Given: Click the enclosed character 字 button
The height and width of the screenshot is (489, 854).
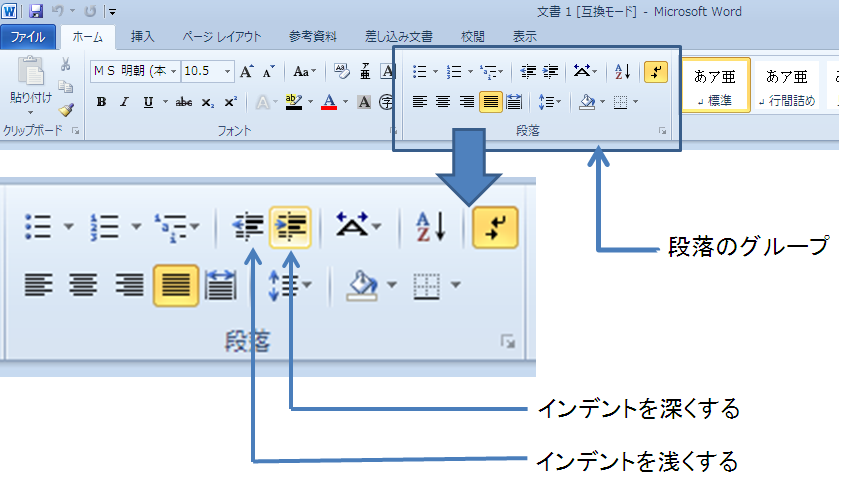Looking at the screenshot, I should click(386, 102).
